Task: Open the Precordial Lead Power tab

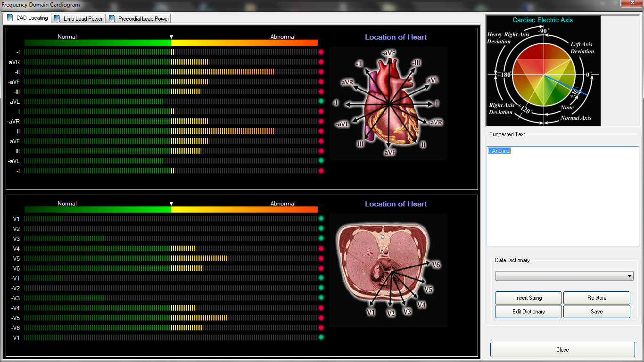Action: [139, 18]
